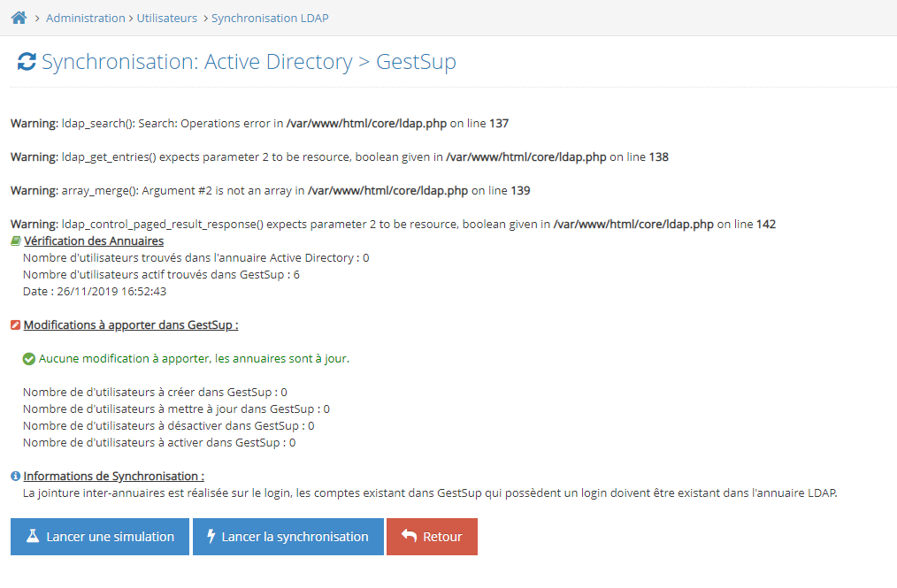Viewport: 897px width, 588px height.
Task: Click text 'Date : 26/11/2019 16:52:43'
Action: 95,292
